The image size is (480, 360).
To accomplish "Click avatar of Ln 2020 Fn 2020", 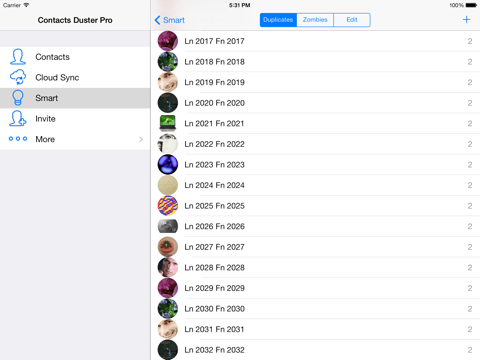I will pos(168,103).
